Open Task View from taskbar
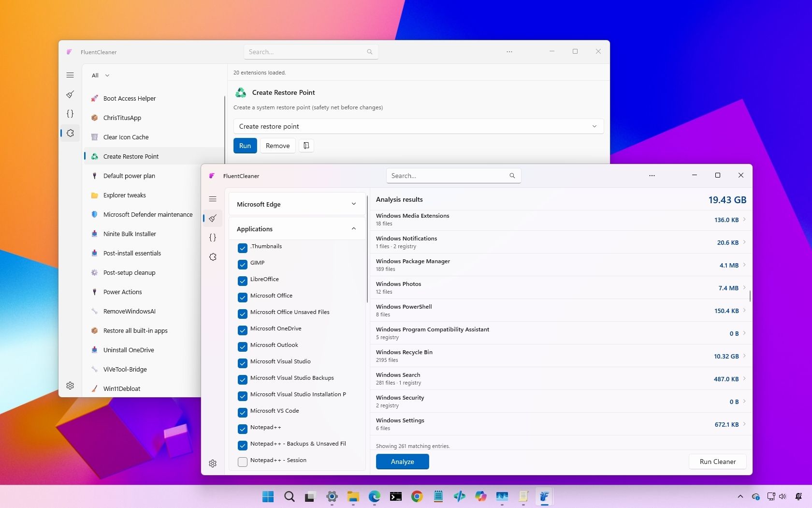This screenshot has height=508, width=812. click(310, 496)
